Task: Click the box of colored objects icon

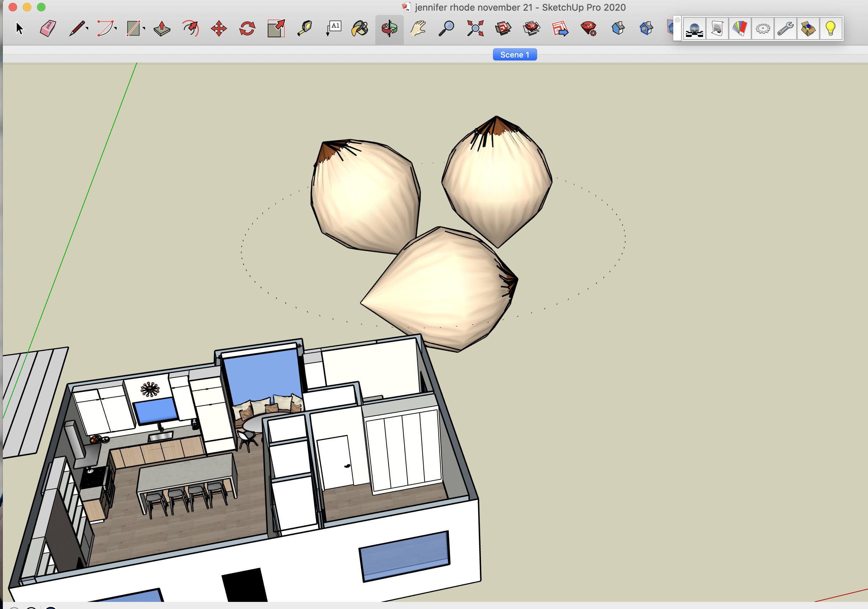Action: tap(808, 28)
